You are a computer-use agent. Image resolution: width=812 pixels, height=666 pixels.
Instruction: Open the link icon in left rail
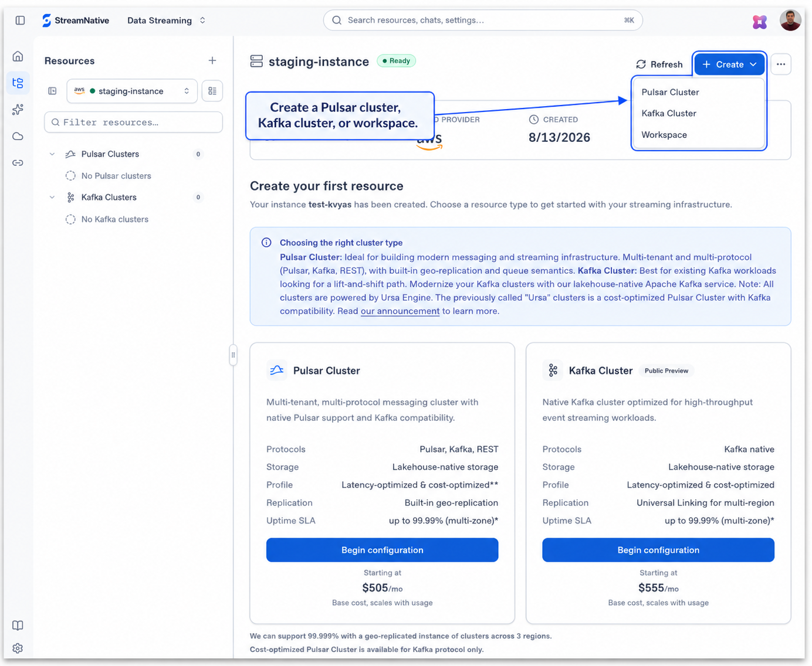[18, 163]
